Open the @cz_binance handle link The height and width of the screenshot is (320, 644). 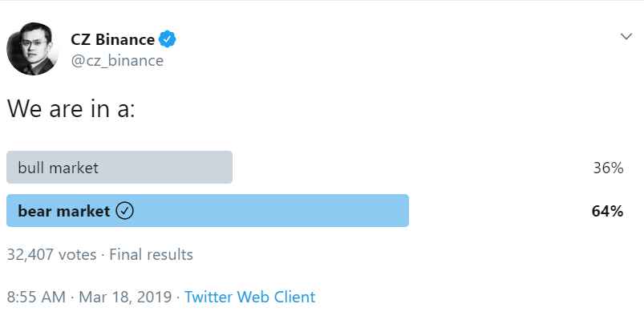[x=117, y=60]
